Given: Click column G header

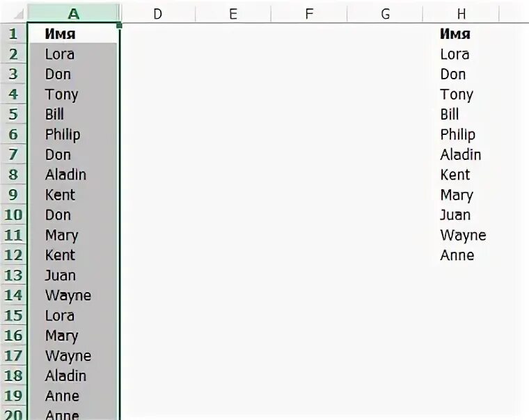Looking at the screenshot, I should 386,13.
